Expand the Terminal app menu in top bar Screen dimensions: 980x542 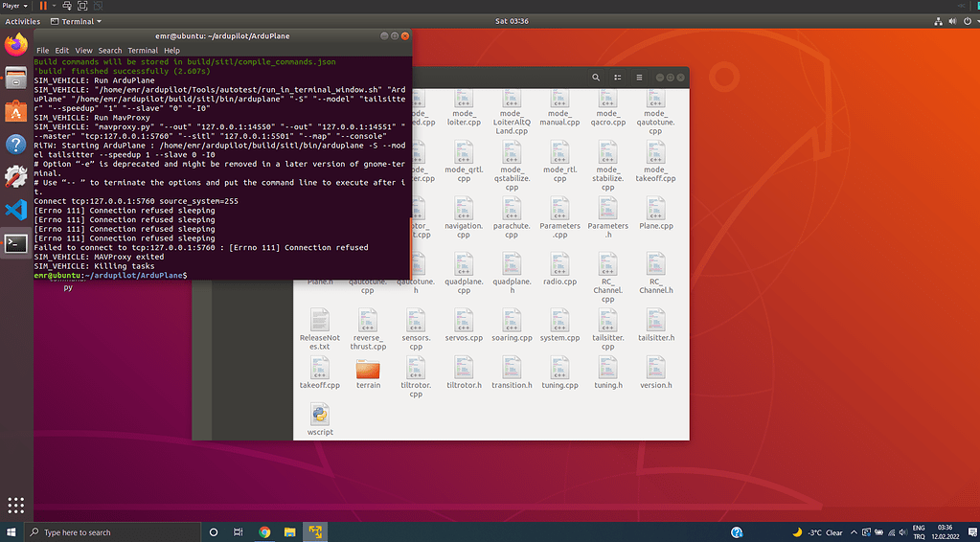click(x=78, y=21)
